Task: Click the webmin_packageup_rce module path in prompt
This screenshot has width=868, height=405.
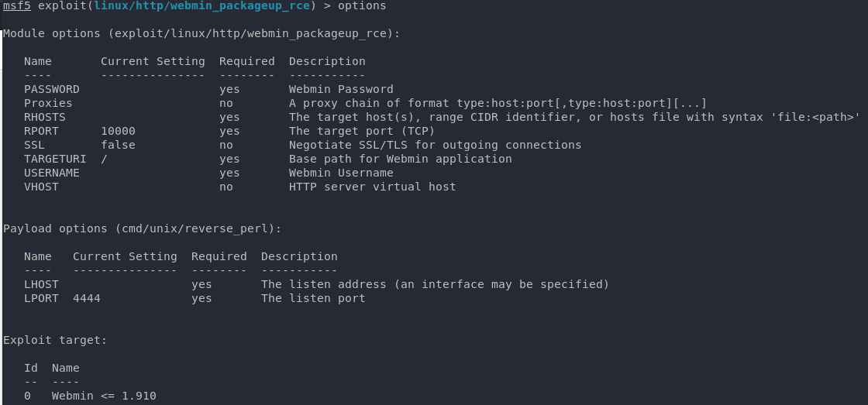Action: pyautogui.click(x=201, y=6)
